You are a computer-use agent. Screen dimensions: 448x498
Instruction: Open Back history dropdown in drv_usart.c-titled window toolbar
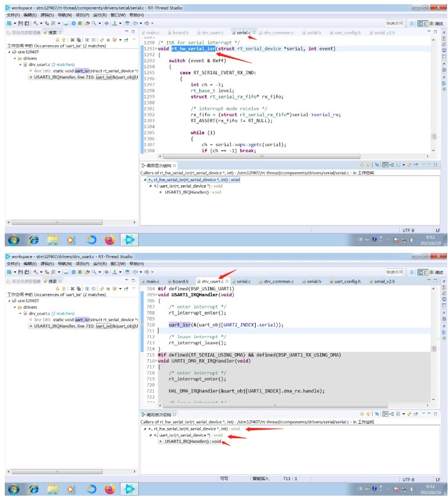coord(141,272)
